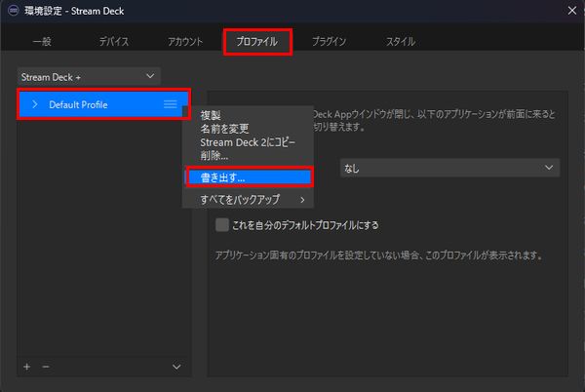585x392 pixels.
Task: Open the すべてをバックアップ submenu
Action: [248, 200]
